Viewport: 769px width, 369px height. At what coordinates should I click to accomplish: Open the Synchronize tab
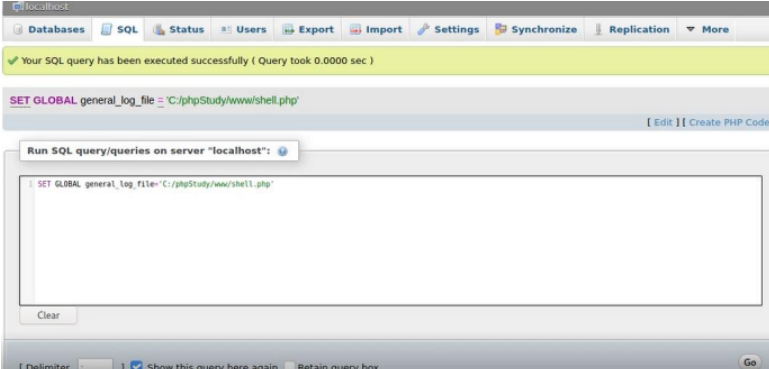536,29
